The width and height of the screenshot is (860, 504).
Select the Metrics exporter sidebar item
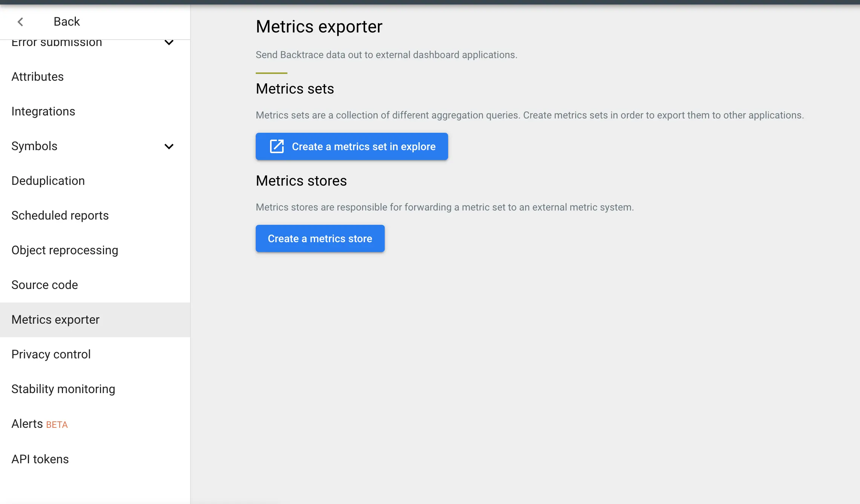point(55,320)
